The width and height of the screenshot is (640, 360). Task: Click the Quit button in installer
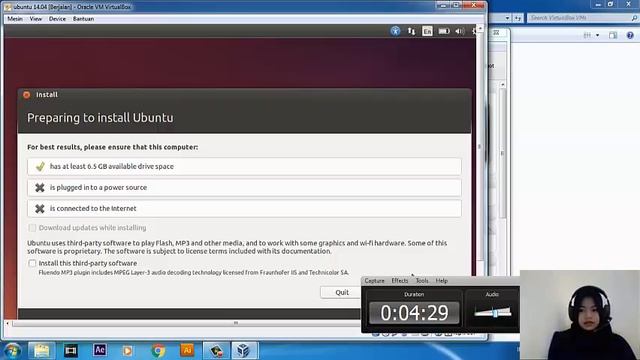pos(342,292)
